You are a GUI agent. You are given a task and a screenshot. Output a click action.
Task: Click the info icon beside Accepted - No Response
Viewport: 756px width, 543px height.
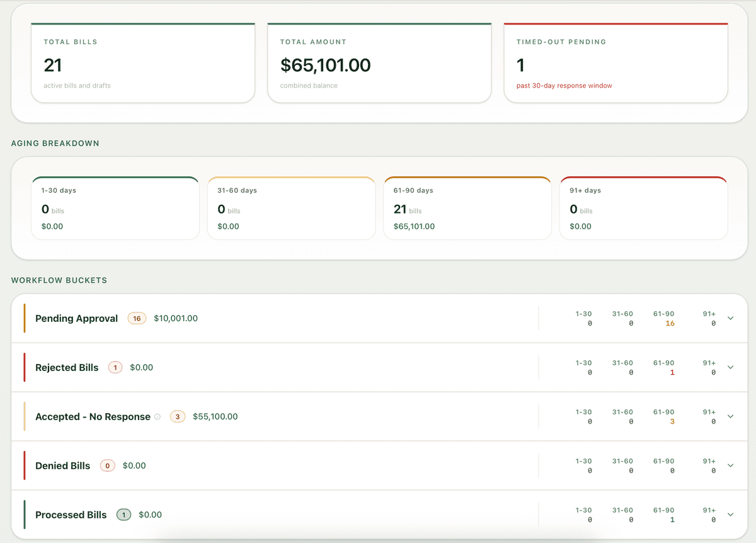point(157,416)
